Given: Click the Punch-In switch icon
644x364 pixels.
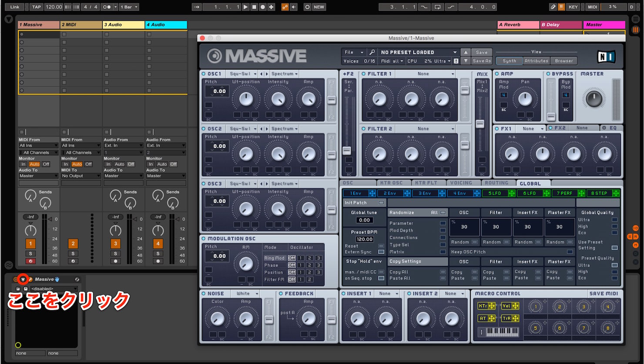Looking at the screenshot, I should [424, 7].
